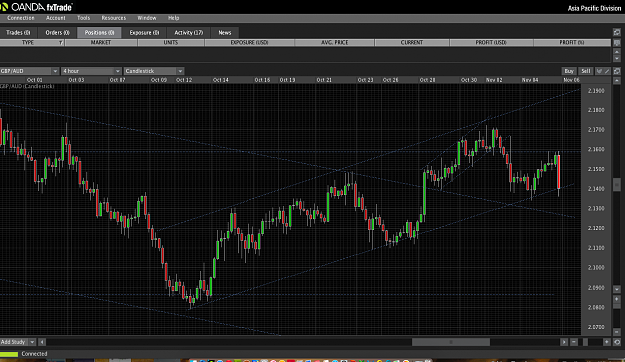
Task: Open the table column options icon beside PROFIT (%)
Action: (x=617, y=42)
